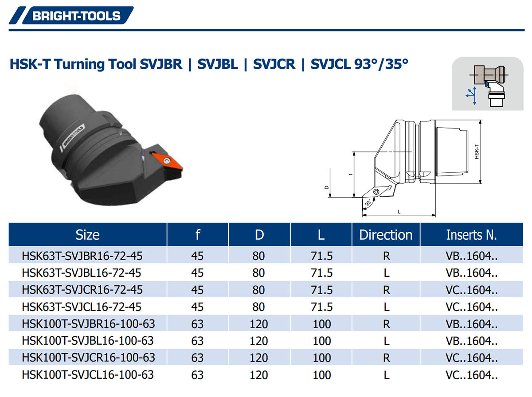Image resolution: width=532 pixels, height=397 pixels.
Task: Click L value 71.5 in HSK63T-SVJCR16-72-45 row
Action: click(x=321, y=290)
